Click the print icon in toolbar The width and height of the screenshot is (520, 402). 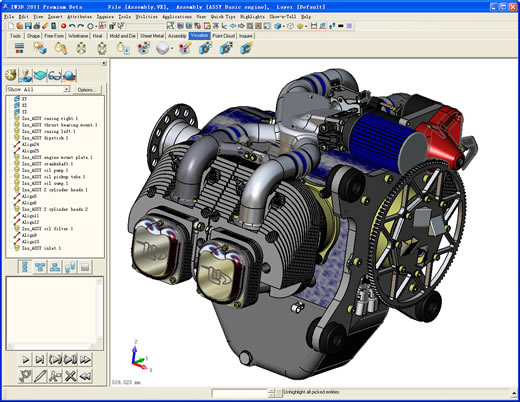point(37,26)
